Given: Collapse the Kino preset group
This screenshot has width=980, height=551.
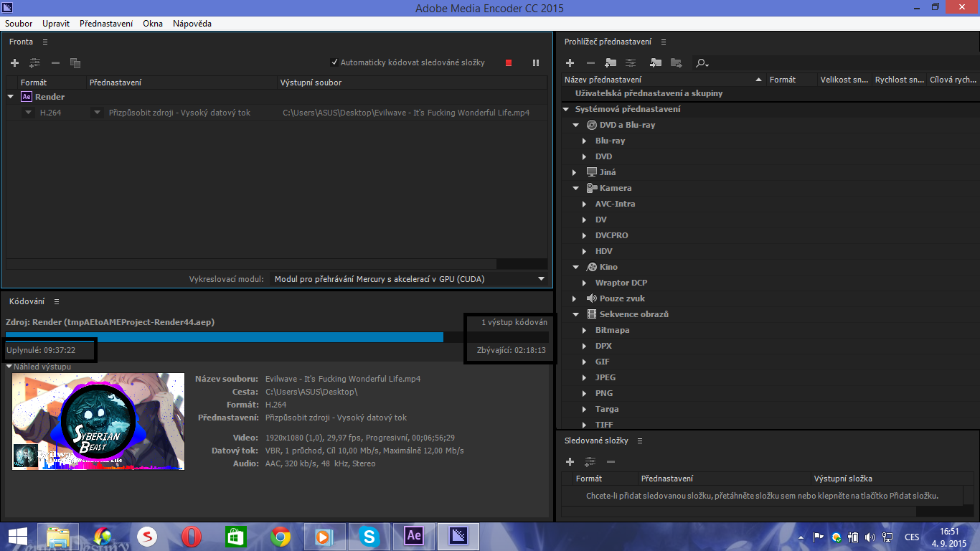Looking at the screenshot, I should 575,267.
